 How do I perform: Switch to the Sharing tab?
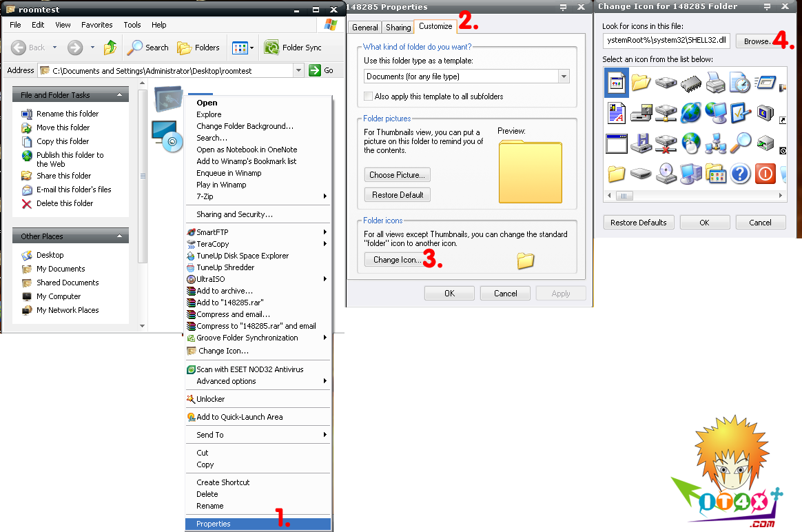click(x=398, y=28)
